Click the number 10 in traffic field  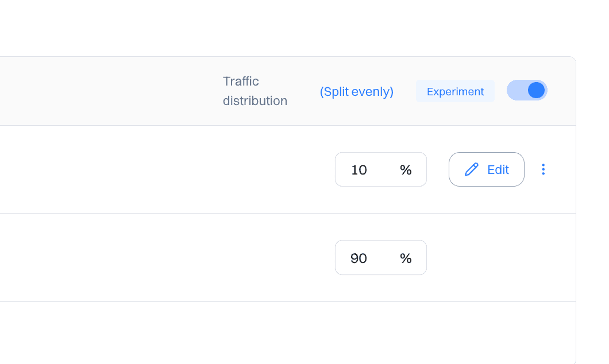coord(359,170)
